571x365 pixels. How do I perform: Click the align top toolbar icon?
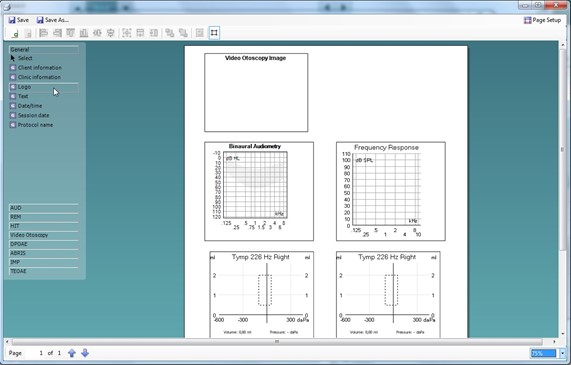click(71, 33)
